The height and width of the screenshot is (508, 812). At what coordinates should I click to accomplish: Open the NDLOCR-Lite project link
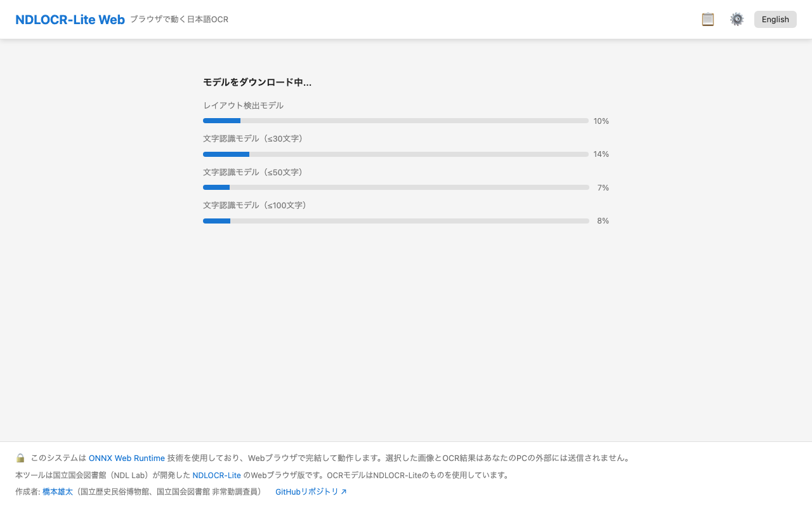pos(216,475)
